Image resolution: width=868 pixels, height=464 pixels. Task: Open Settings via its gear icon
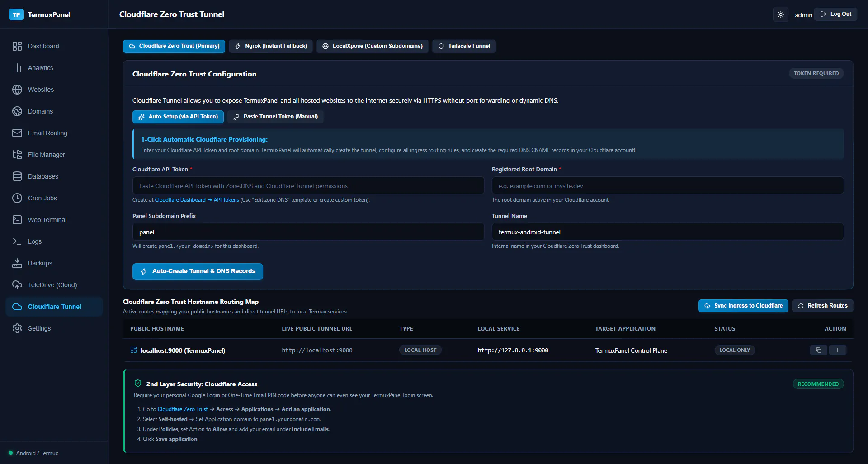click(17, 328)
